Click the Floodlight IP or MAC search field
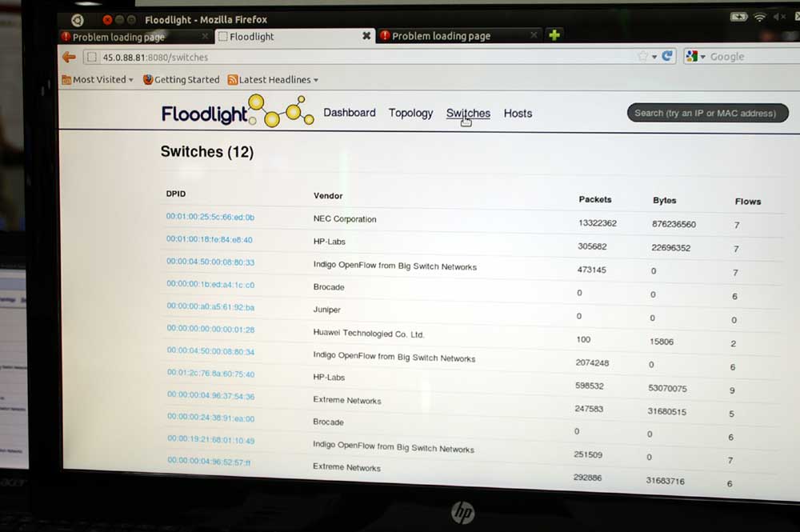The image size is (800, 532). tap(708, 114)
